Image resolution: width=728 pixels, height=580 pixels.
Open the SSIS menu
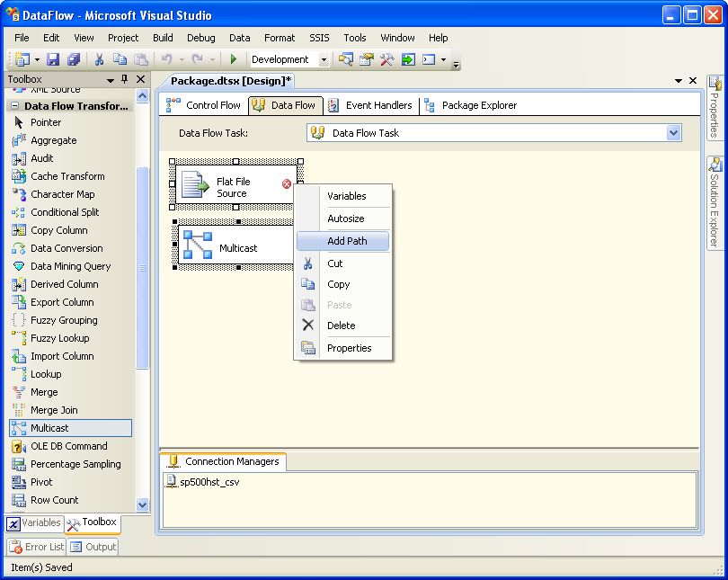[319, 38]
